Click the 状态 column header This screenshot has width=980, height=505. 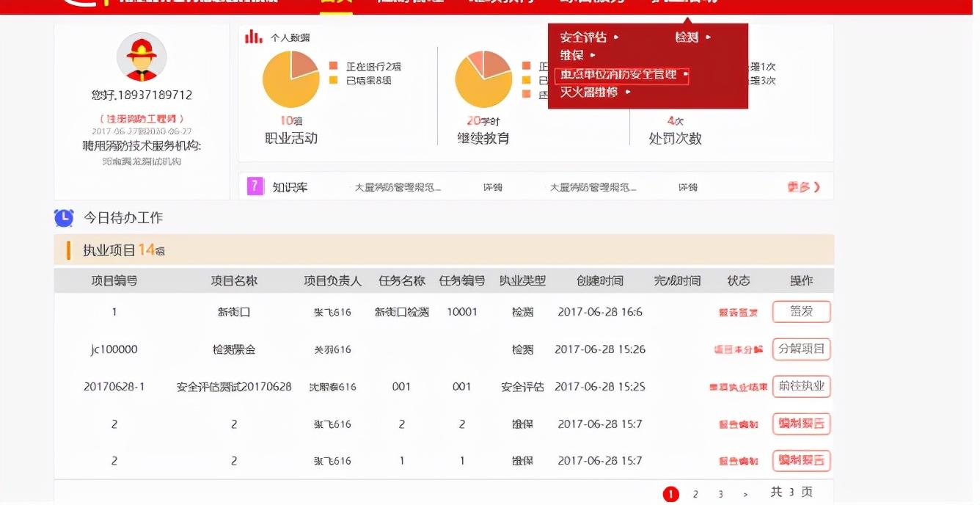tap(739, 280)
